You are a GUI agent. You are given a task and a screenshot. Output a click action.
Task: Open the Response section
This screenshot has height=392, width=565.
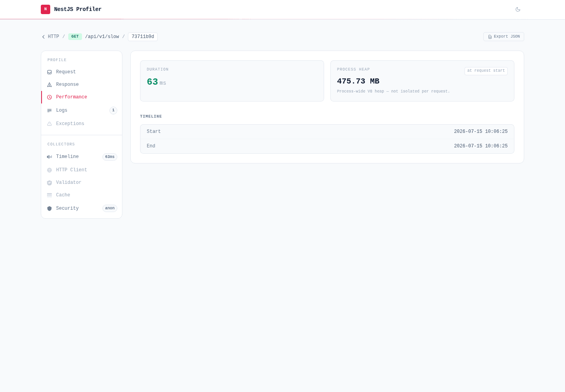(x=82, y=85)
